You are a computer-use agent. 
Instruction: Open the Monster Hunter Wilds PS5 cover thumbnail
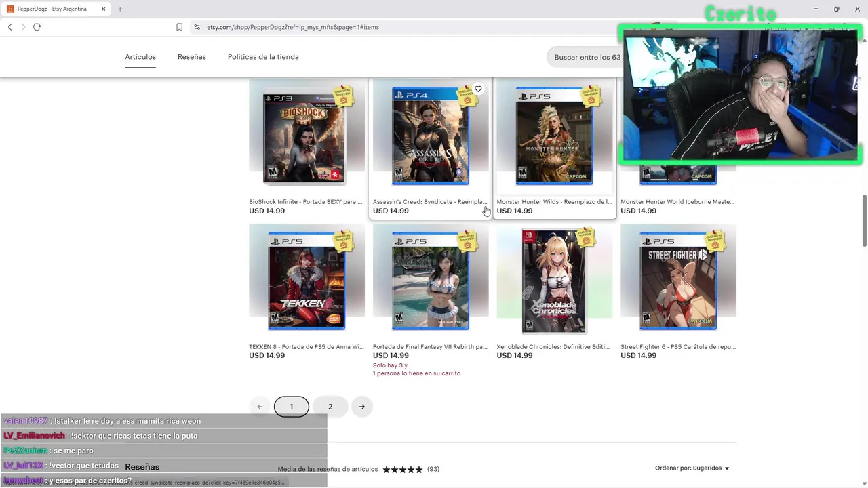click(554, 136)
